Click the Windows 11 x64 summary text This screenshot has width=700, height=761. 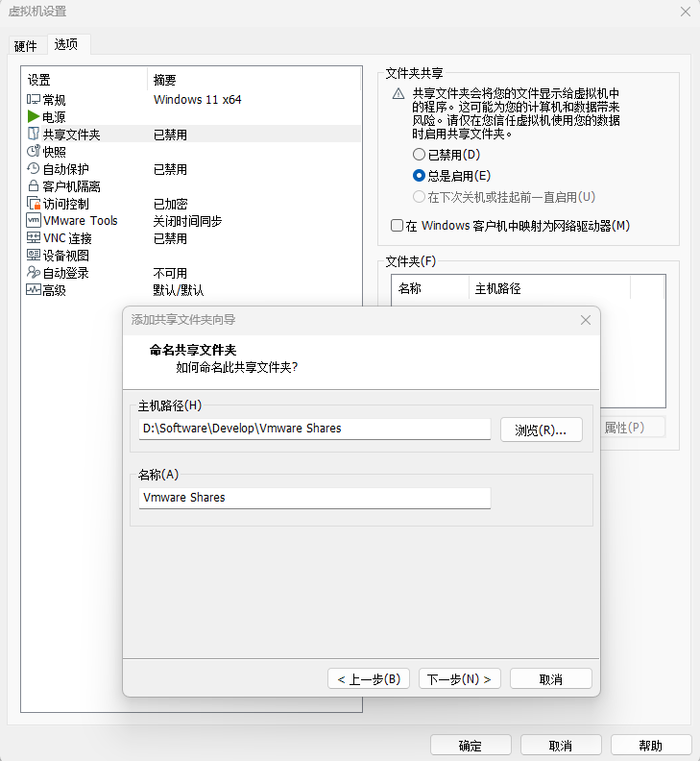[197, 100]
